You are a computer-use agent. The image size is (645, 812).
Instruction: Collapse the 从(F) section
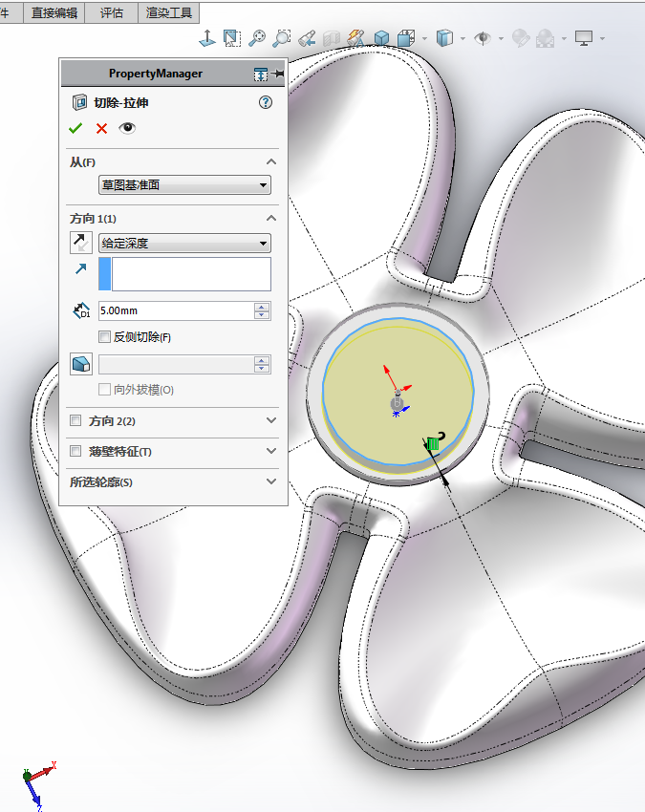coord(271,162)
